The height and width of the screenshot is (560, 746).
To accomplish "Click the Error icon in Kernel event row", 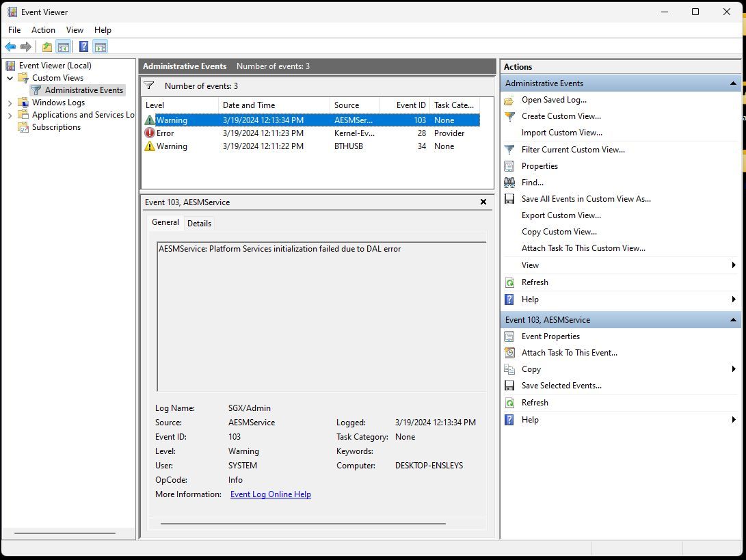I will click(150, 133).
